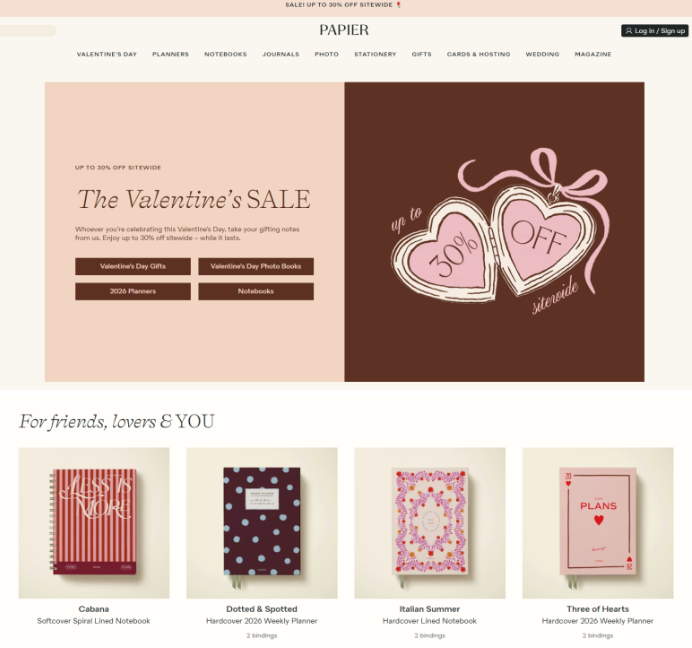Click the PAPIER logo
692x648 pixels.
click(x=344, y=30)
